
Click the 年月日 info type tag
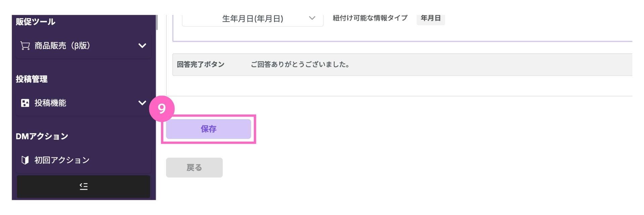[x=431, y=18]
